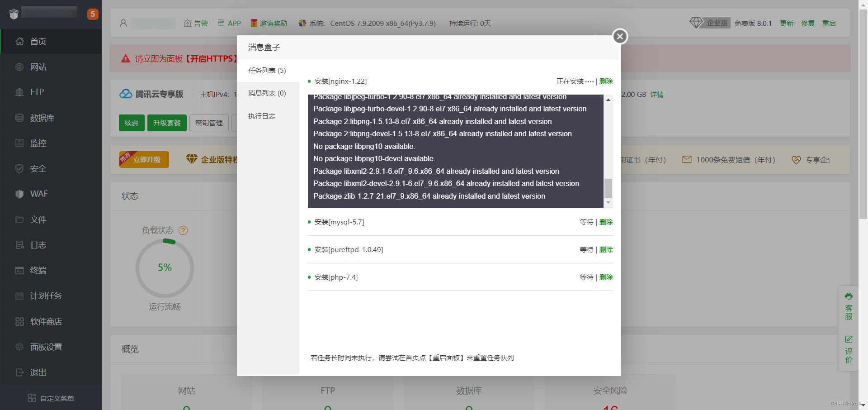This screenshot has height=410, width=868.
Task: Click the 客服 customer service icon
Action: coord(849,297)
